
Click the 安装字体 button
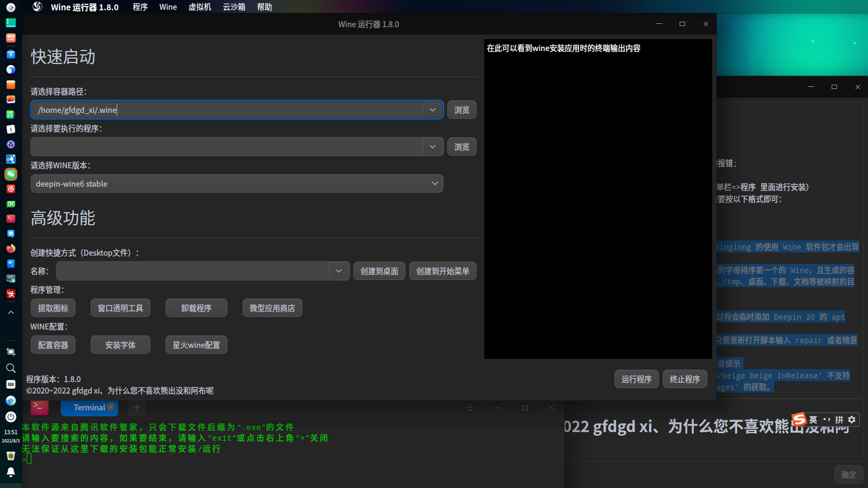pos(121,345)
